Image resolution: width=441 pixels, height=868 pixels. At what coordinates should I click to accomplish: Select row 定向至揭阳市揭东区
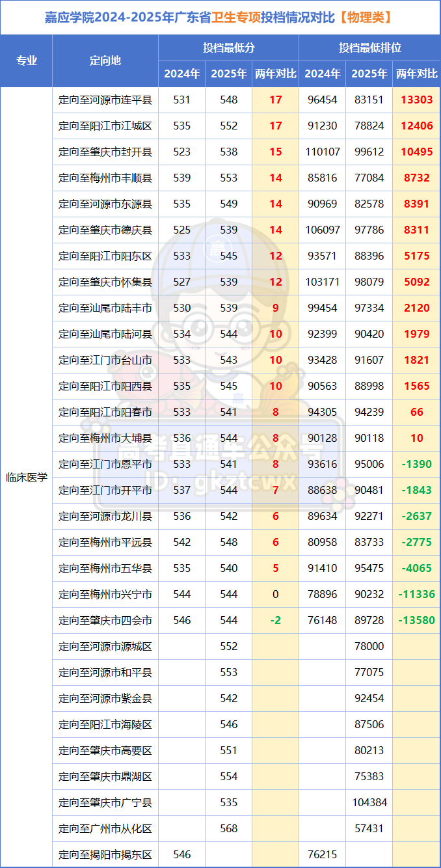pos(247,854)
